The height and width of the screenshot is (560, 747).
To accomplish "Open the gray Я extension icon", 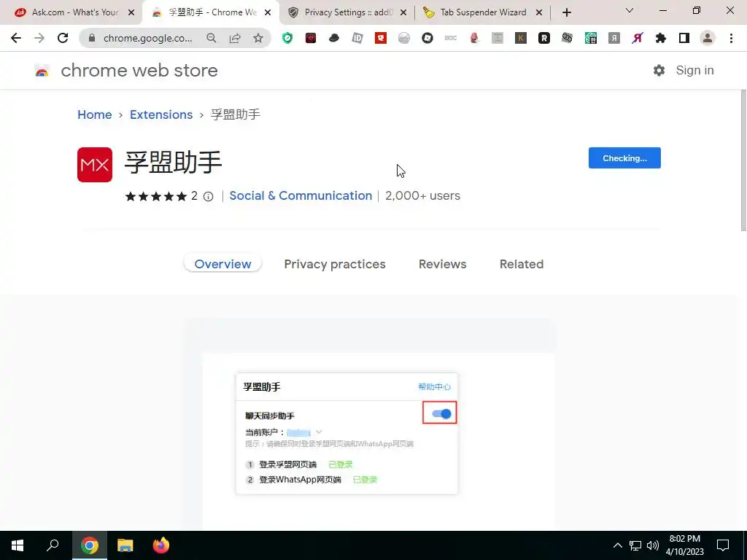I will [614, 38].
